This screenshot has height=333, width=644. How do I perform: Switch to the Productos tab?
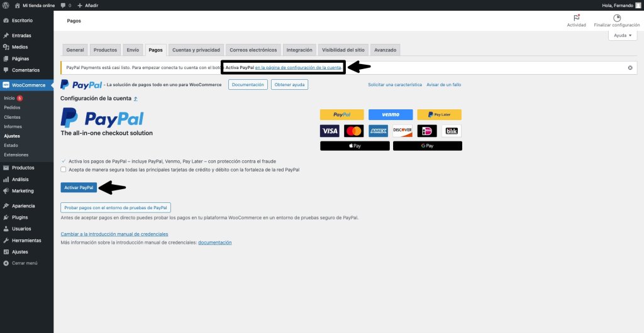pyautogui.click(x=105, y=50)
